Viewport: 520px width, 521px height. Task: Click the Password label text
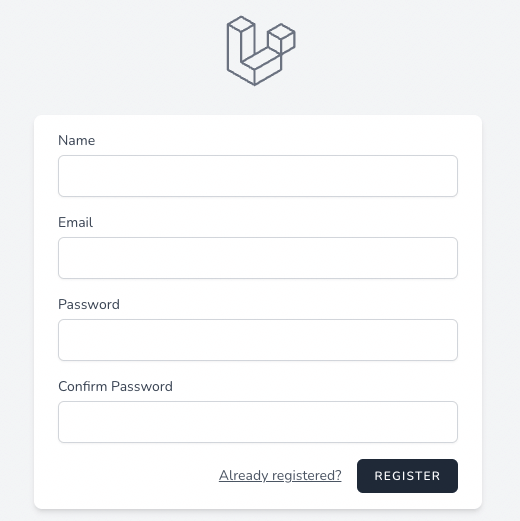(x=89, y=304)
